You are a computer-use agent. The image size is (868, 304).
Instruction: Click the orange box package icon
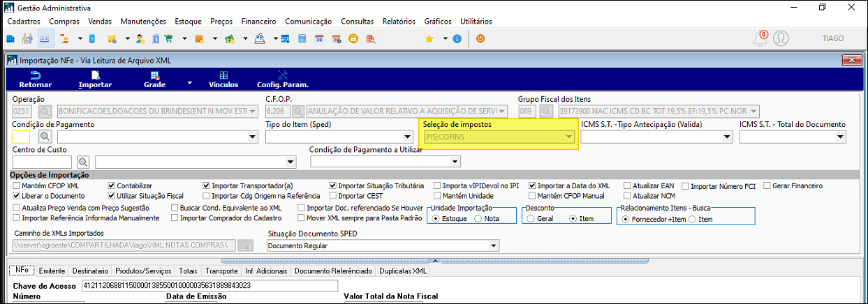(199, 38)
